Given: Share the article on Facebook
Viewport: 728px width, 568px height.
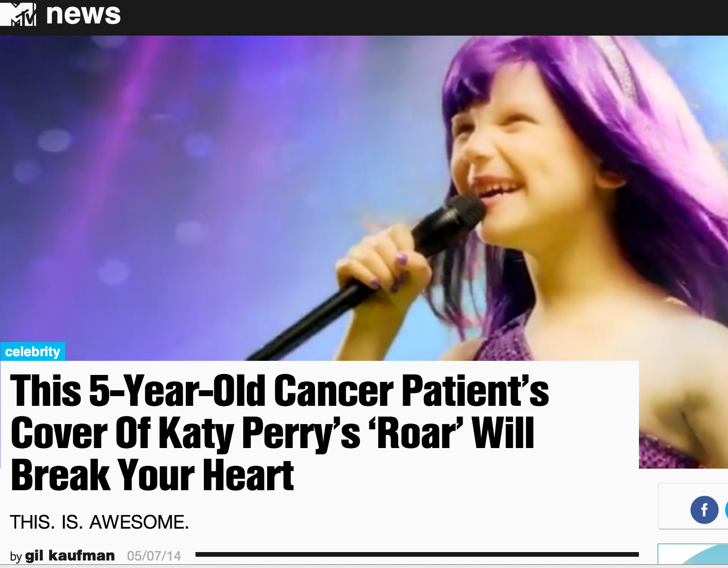Looking at the screenshot, I should click(704, 509).
